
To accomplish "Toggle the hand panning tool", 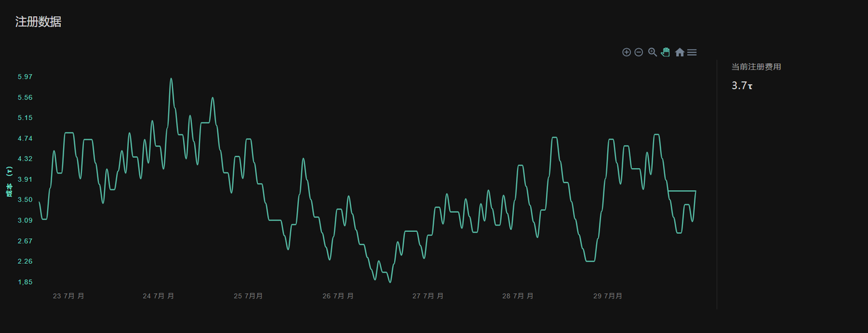I will click(665, 52).
